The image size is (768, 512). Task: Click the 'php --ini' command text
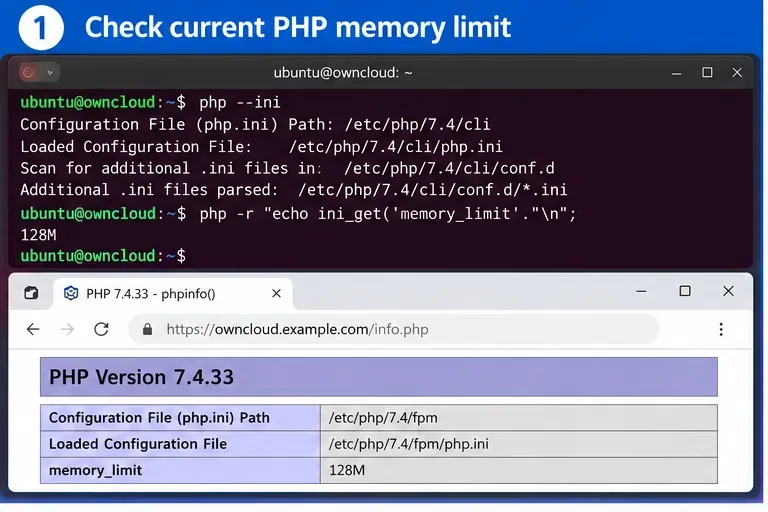[240, 102]
